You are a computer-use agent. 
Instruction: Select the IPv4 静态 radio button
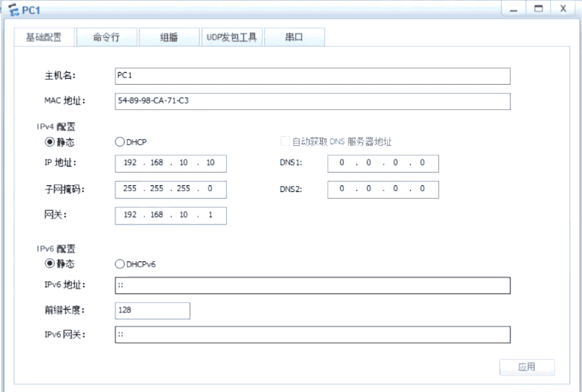click(50, 141)
